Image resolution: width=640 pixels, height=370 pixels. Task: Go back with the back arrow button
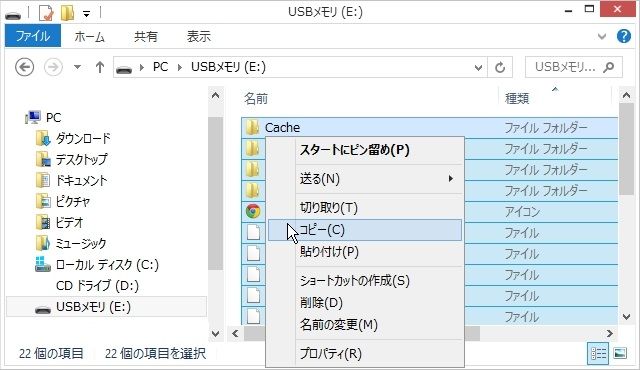click(x=24, y=67)
